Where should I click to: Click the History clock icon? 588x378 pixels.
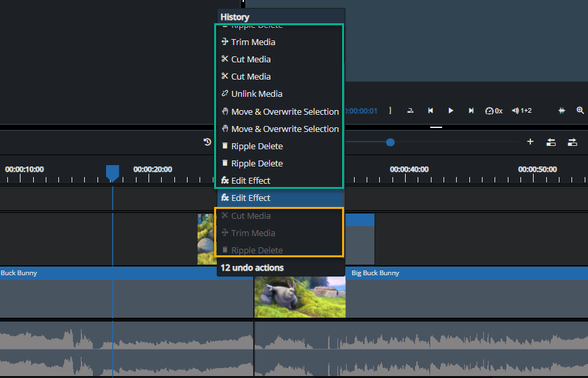pos(207,142)
